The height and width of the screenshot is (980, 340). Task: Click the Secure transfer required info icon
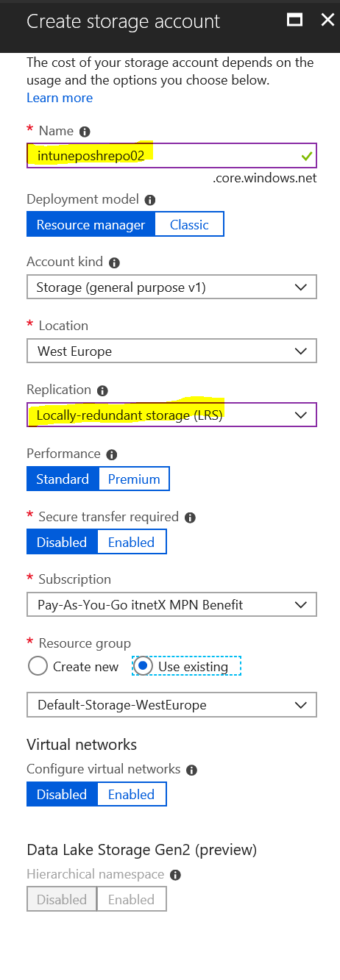190,518
